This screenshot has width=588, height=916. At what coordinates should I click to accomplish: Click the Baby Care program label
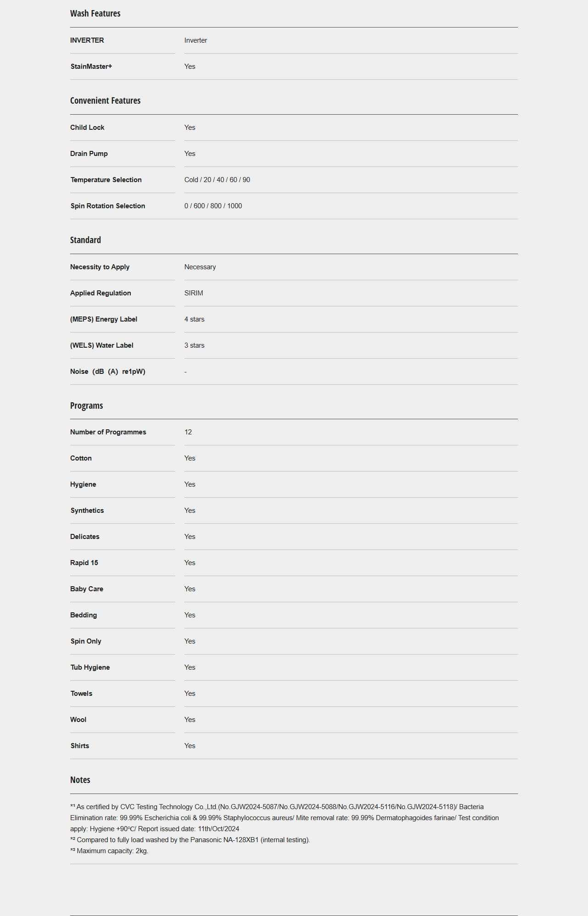tap(87, 589)
